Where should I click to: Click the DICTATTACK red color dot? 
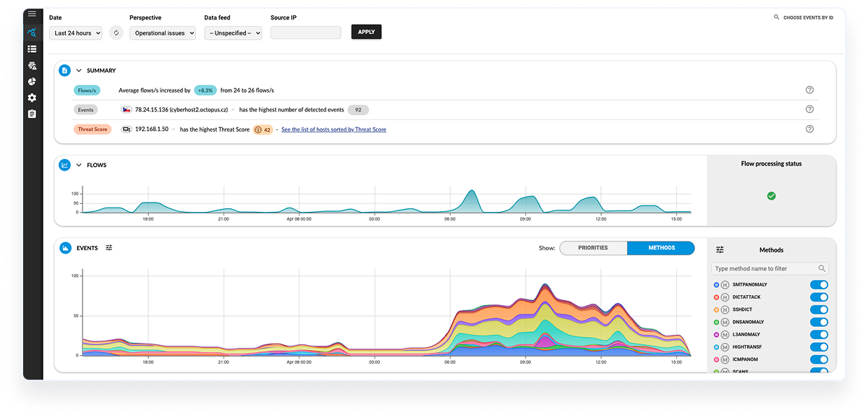(716, 297)
